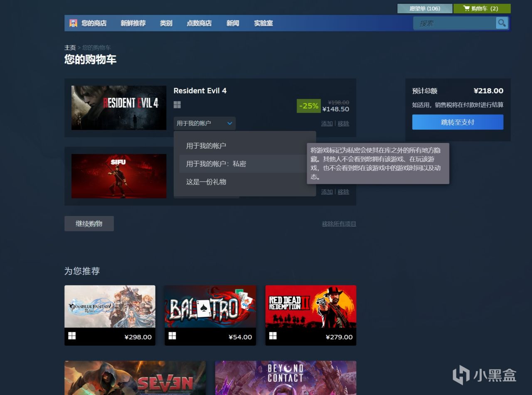
Task: Click the ¥279.00 price on Red Dead card
Action: click(x=339, y=337)
